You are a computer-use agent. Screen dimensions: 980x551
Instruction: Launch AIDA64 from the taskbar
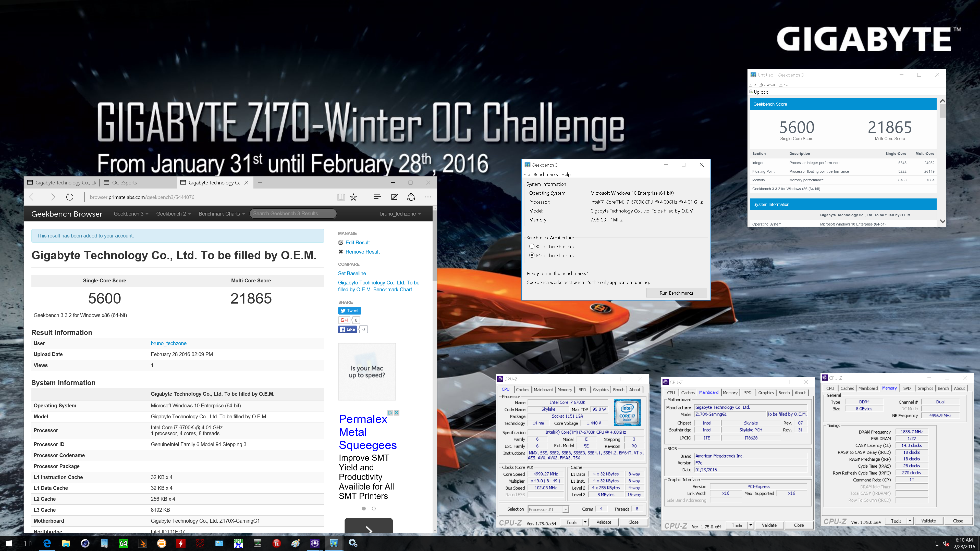[x=123, y=543]
